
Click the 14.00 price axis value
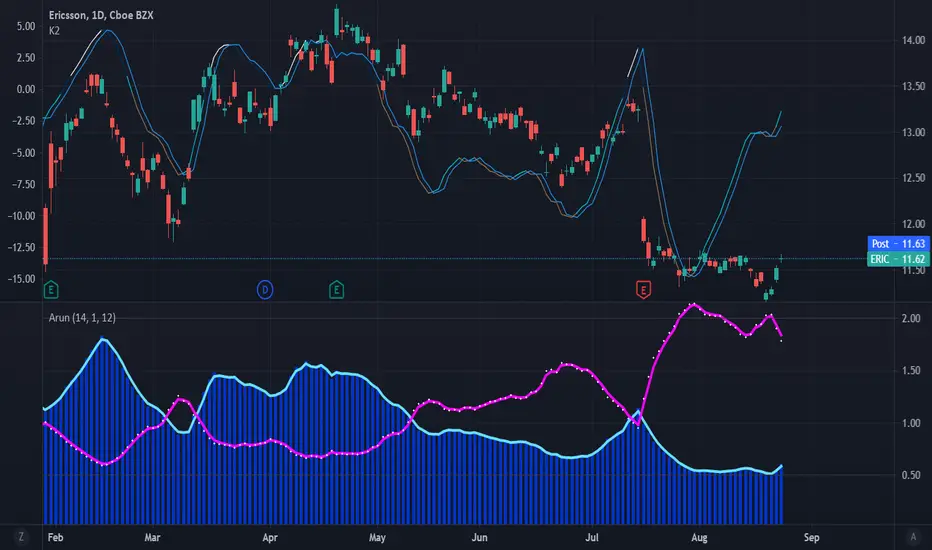[914, 40]
